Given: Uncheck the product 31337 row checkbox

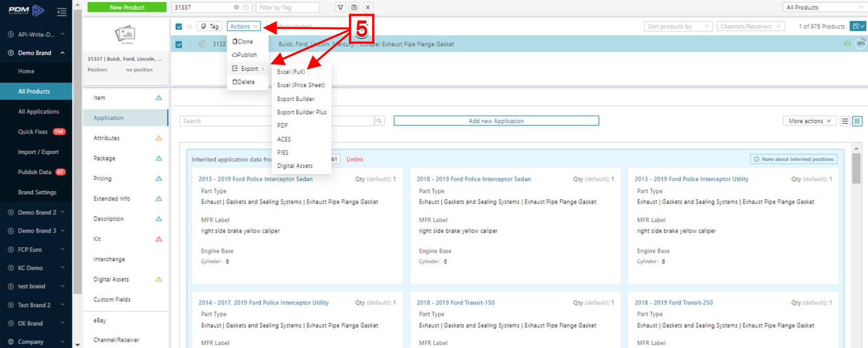Looking at the screenshot, I should pos(179,44).
